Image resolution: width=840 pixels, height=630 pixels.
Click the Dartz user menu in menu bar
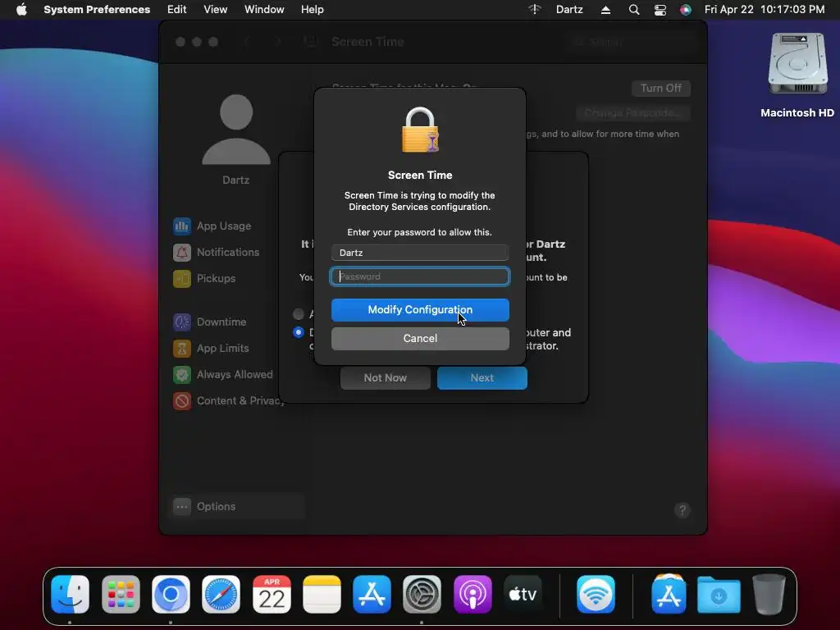[569, 9]
